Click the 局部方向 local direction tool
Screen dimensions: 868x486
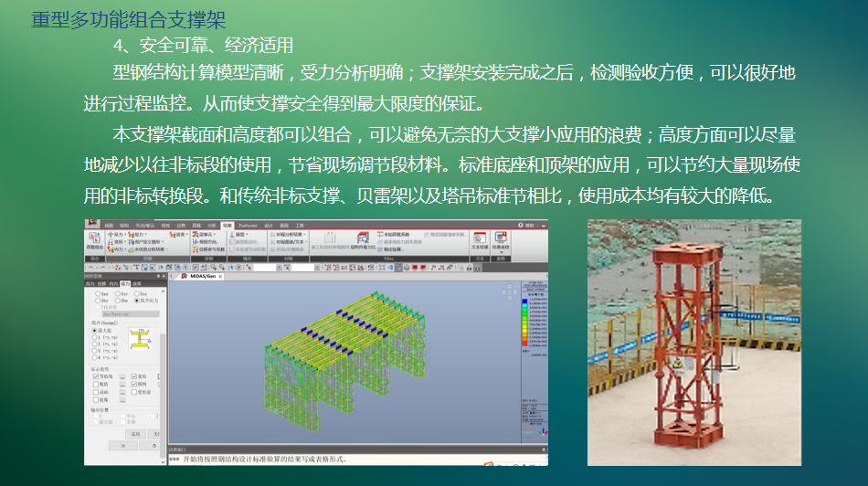(206, 242)
